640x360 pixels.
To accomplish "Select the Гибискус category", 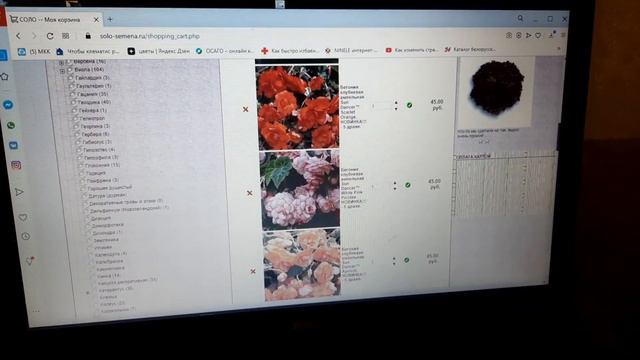I will 97,142.
